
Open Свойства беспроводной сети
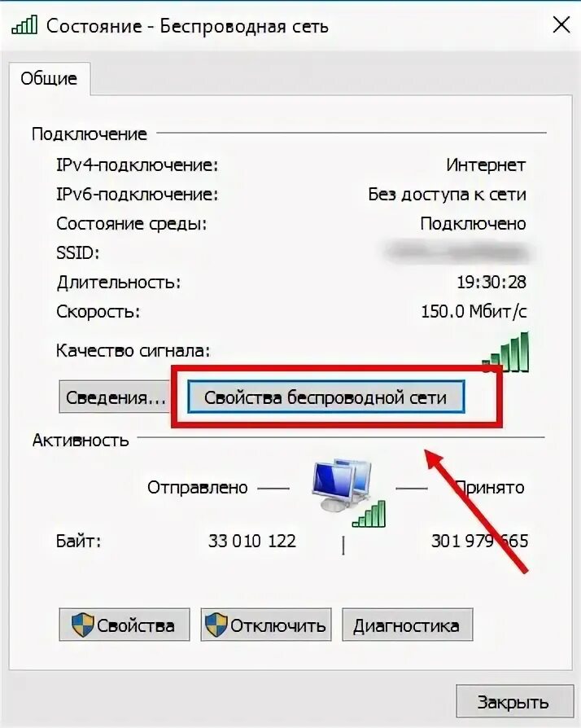(325, 397)
